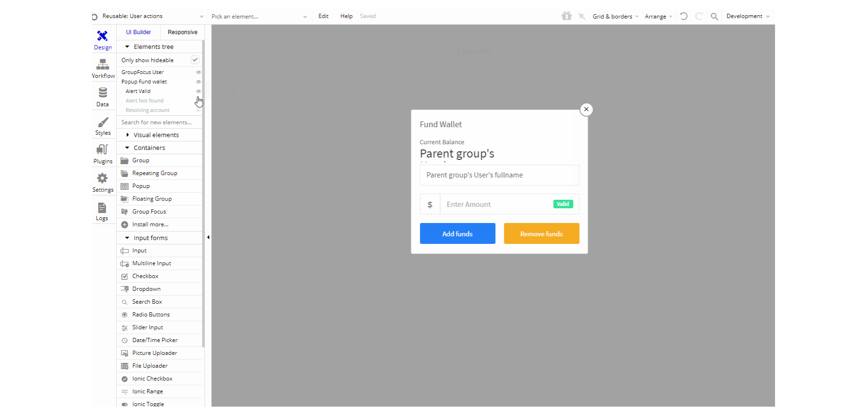
Task: Open the Data section icon
Action: pos(103,93)
